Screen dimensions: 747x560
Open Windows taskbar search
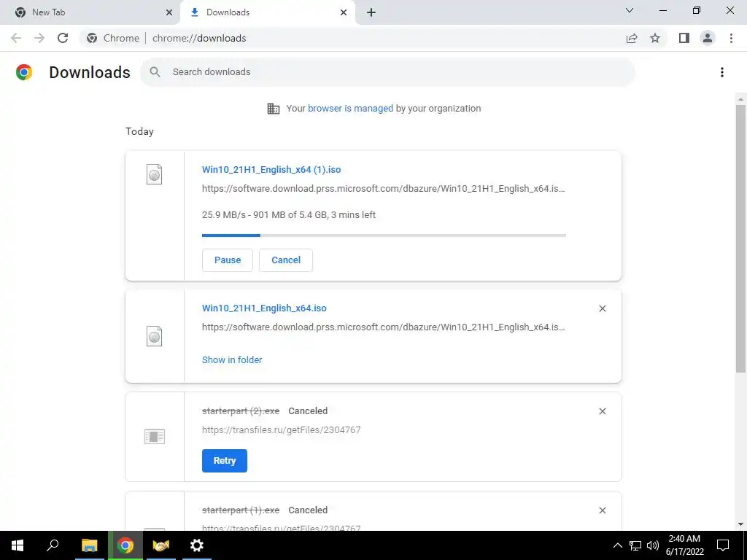53,545
